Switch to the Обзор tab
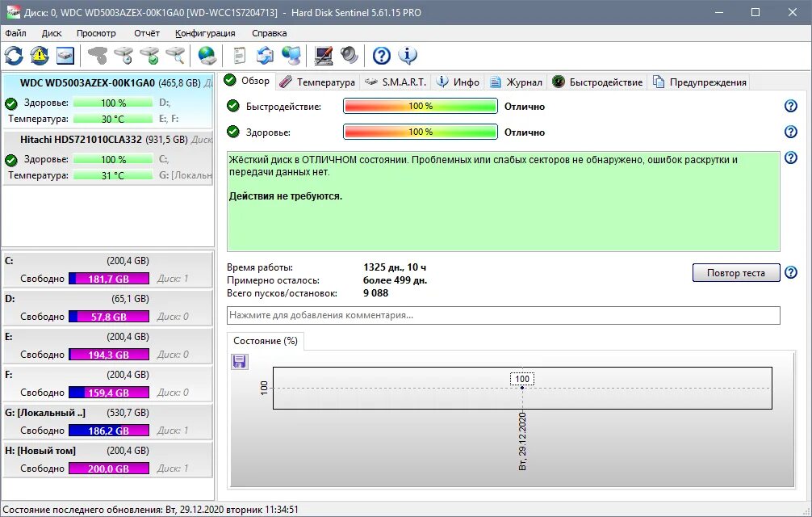812x517 pixels. (x=247, y=81)
